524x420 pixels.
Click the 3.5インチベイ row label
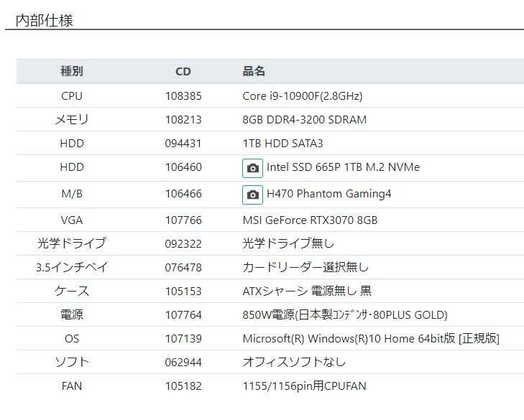pos(71,267)
